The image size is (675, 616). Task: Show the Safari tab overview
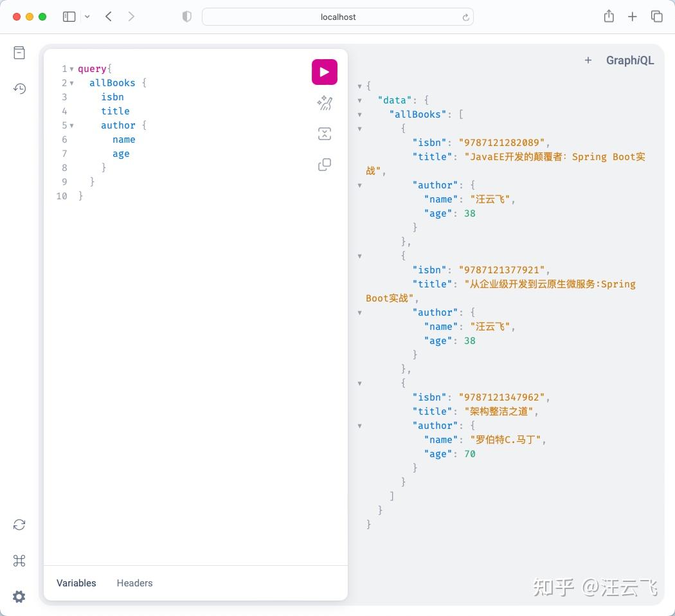tap(657, 17)
